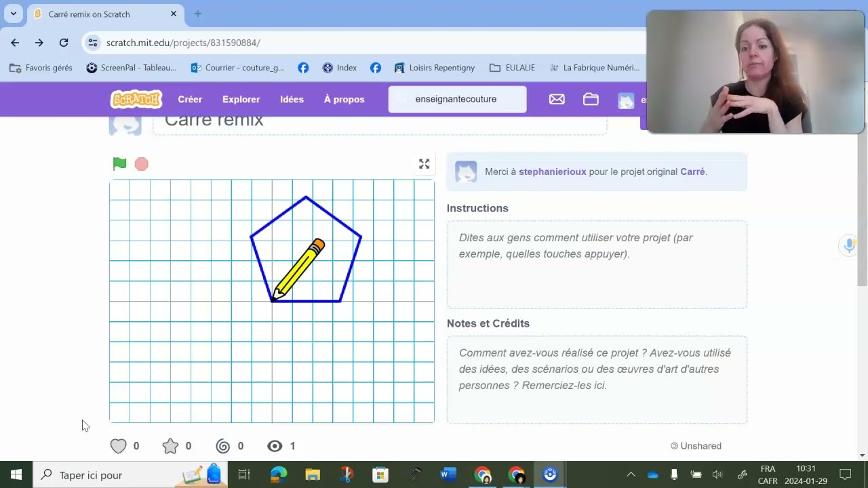Viewport: 868px width, 488px height.
Task: Open the Scratch messages envelope icon
Action: click(557, 99)
